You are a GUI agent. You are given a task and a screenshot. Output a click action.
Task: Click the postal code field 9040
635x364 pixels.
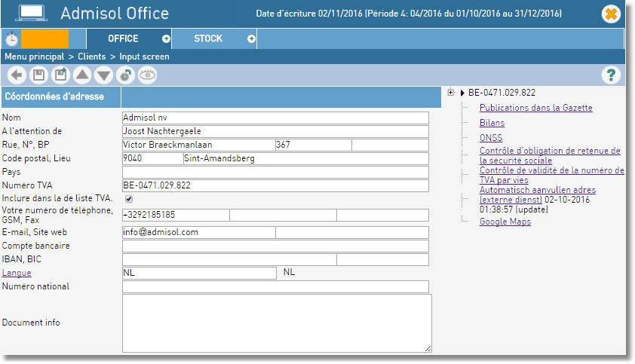click(152, 158)
